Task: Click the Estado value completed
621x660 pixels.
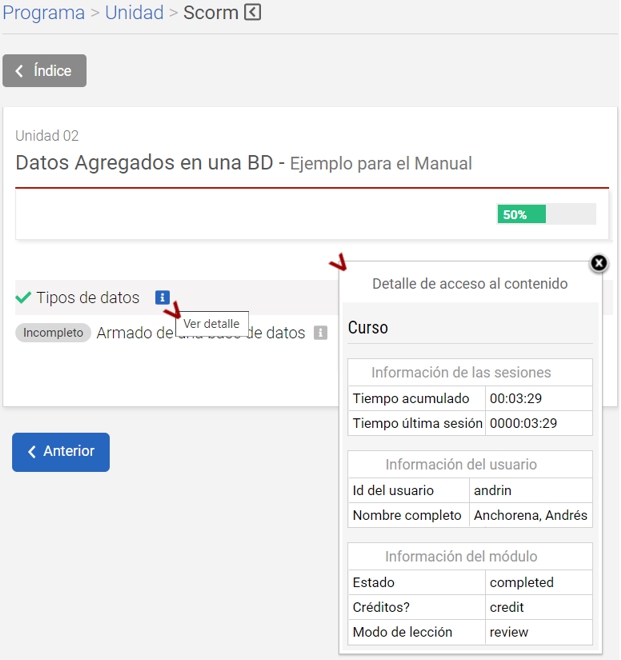Action: [x=521, y=582]
